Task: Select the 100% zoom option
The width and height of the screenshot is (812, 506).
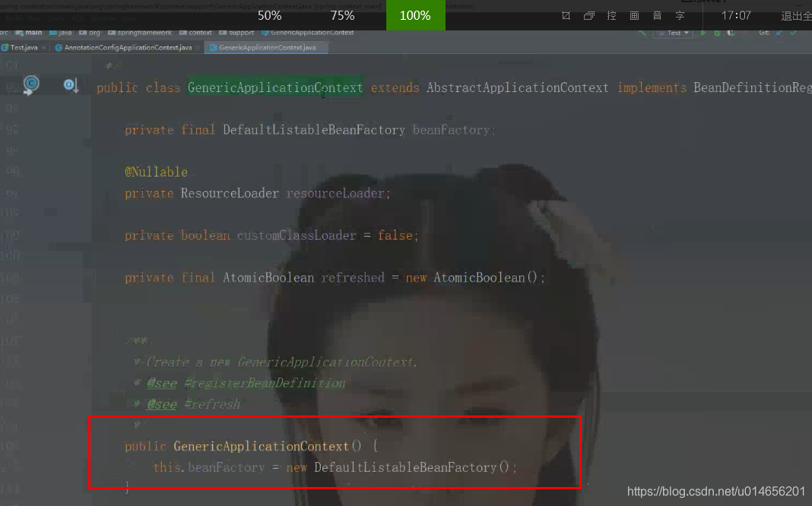Action: [x=415, y=15]
